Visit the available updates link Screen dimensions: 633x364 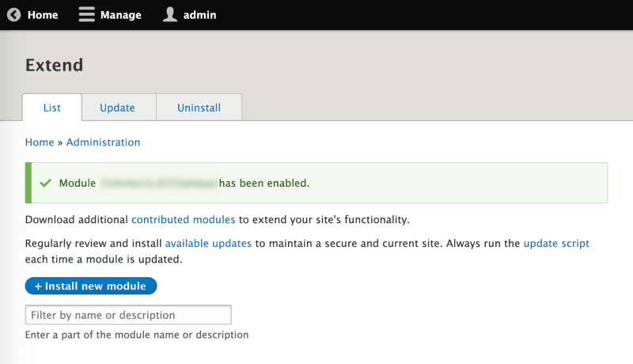pyautogui.click(x=208, y=244)
